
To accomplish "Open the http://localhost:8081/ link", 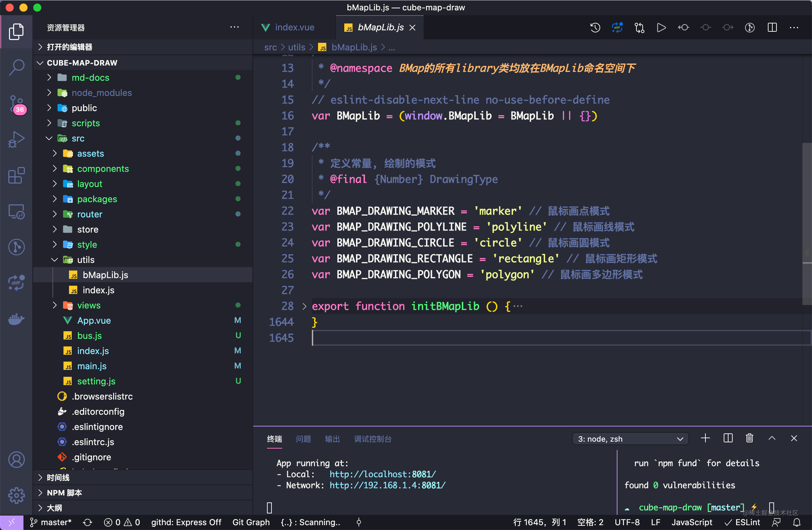I will (383, 474).
